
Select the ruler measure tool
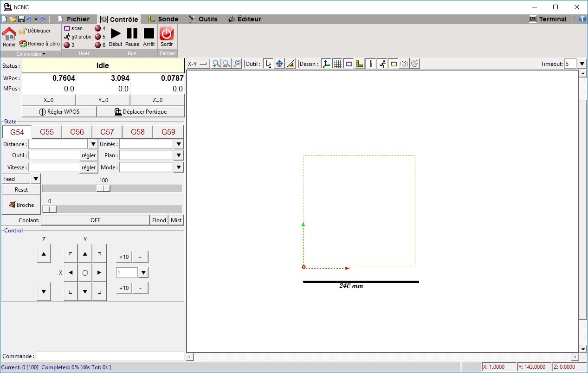pyautogui.click(x=291, y=64)
